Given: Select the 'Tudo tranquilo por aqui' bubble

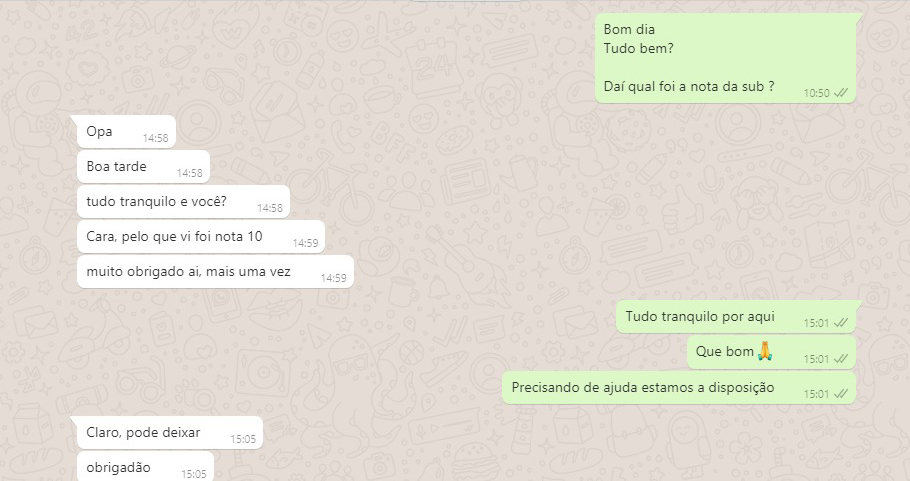Looking at the screenshot, I should pos(736,317).
